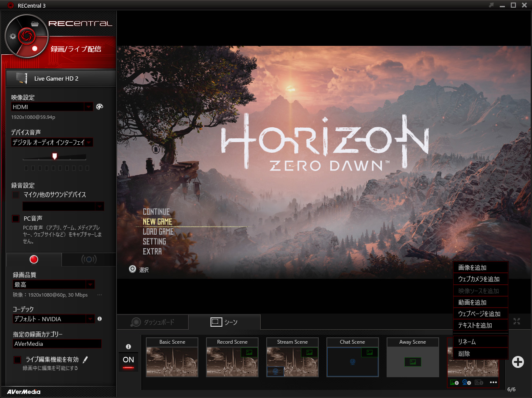Click the webcam overlay icon in Chat Scene
Screen dimensions: 532x398
click(x=353, y=362)
